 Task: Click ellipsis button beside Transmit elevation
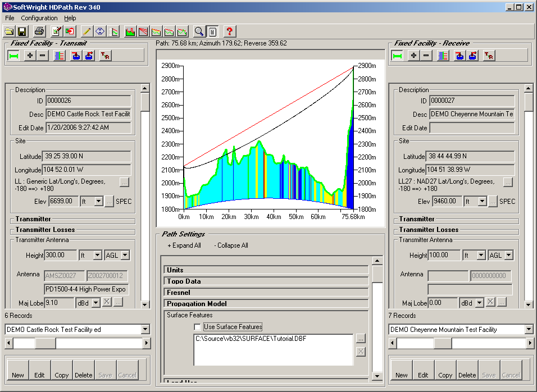pos(109,201)
